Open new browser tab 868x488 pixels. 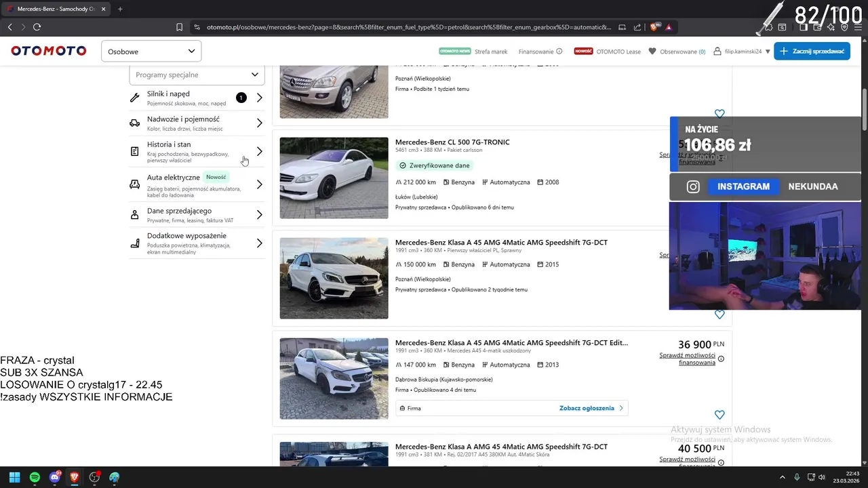(120, 9)
